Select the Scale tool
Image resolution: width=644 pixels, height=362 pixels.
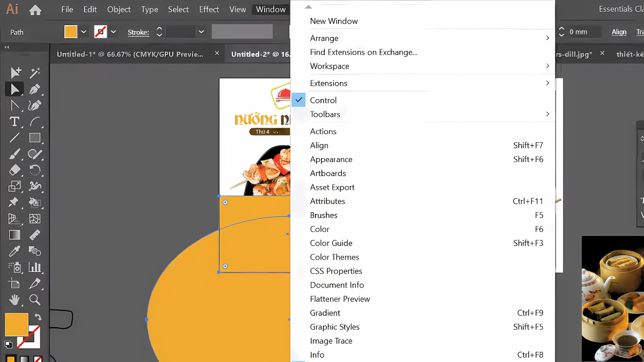point(14,186)
